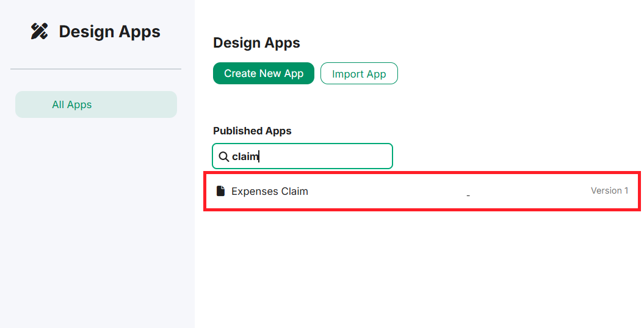This screenshot has height=328, width=644.
Task: Click the Version 1 label
Action: [x=609, y=191]
